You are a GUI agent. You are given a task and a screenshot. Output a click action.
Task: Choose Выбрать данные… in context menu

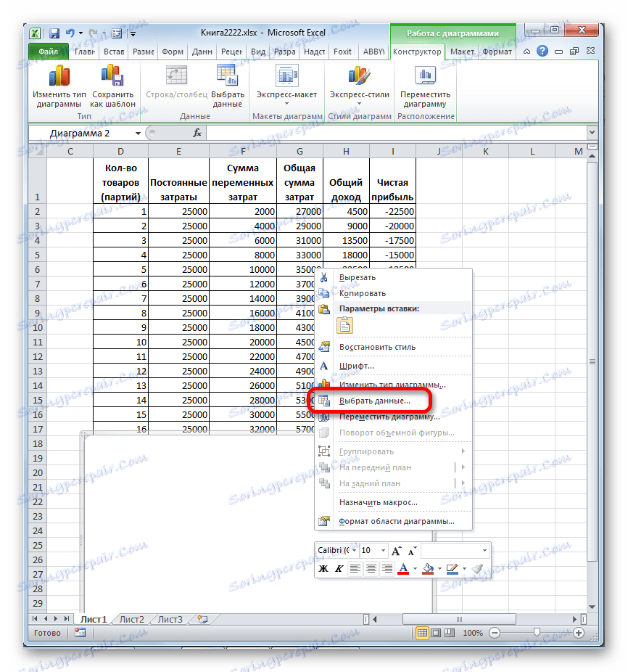click(x=394, y=401)
